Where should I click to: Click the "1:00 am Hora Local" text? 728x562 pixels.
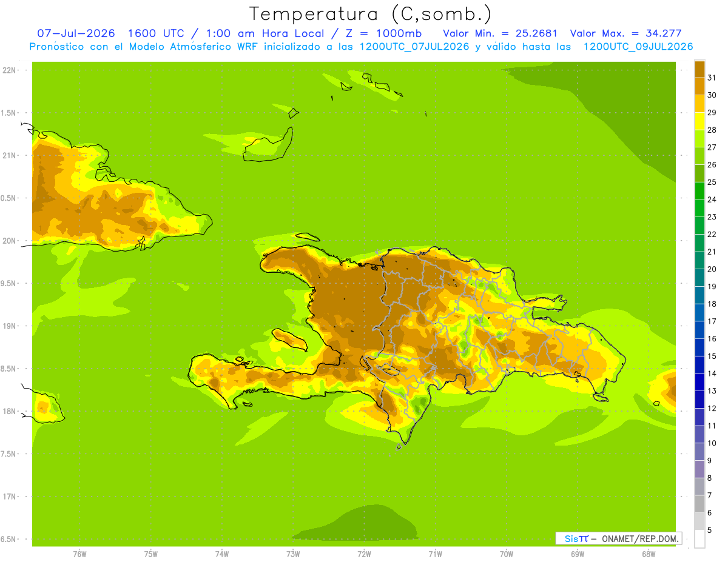[x=266, y=33]
